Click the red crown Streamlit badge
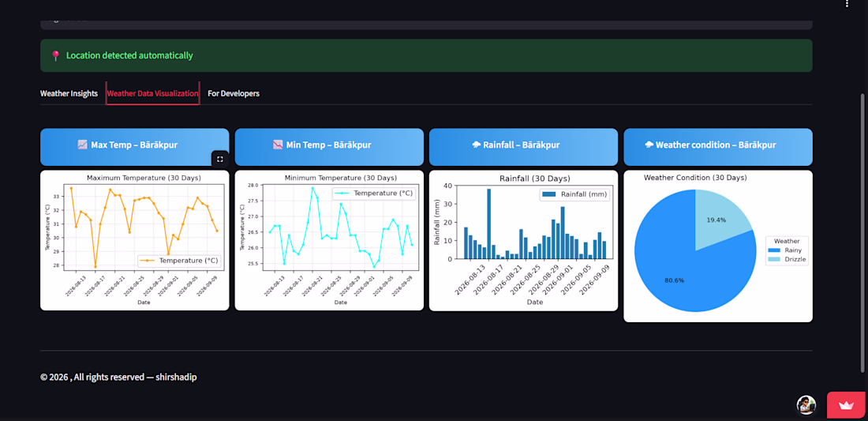 [846, 405]
